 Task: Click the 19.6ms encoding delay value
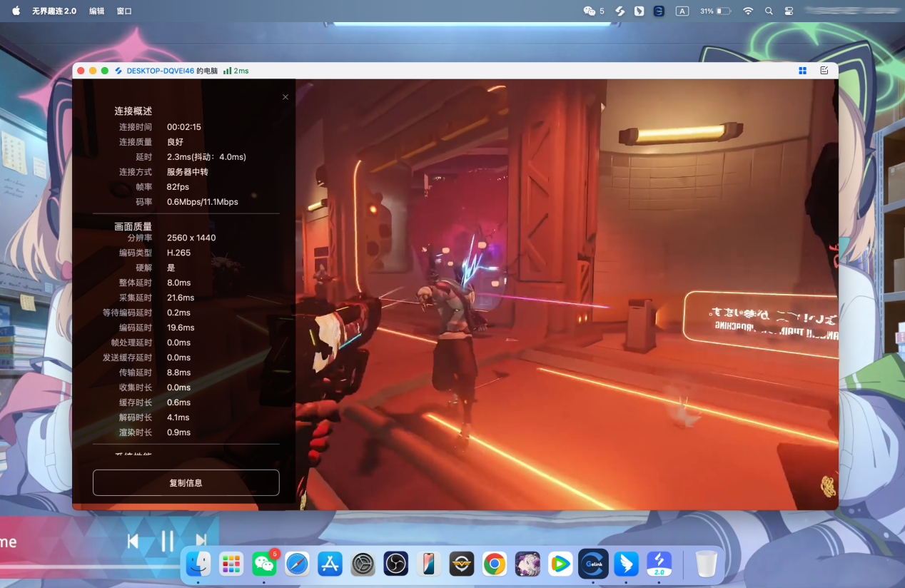[181, 328]
